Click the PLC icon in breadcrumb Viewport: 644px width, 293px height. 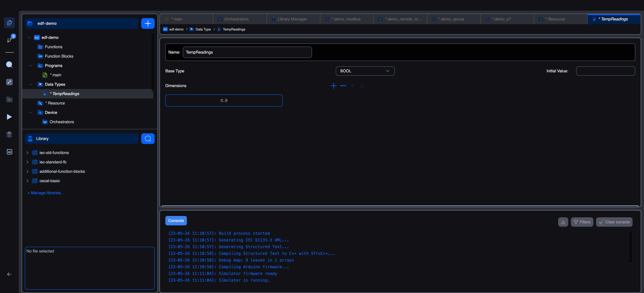[165, 29]
